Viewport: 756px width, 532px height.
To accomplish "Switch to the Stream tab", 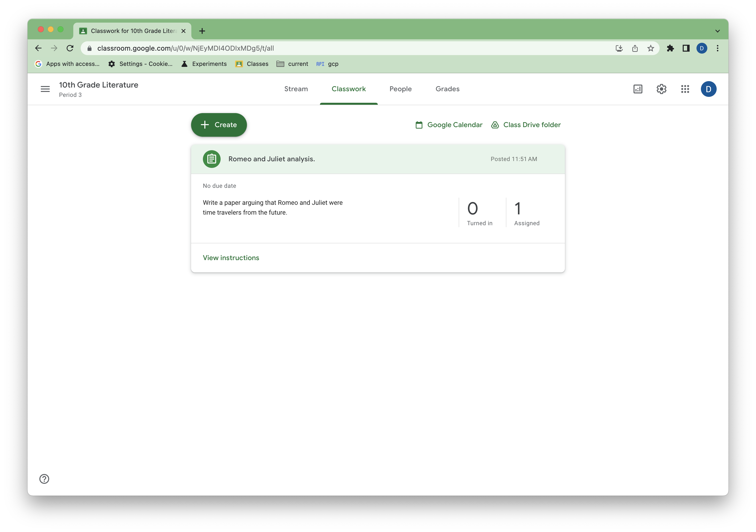I will click(x=296, y=89).
